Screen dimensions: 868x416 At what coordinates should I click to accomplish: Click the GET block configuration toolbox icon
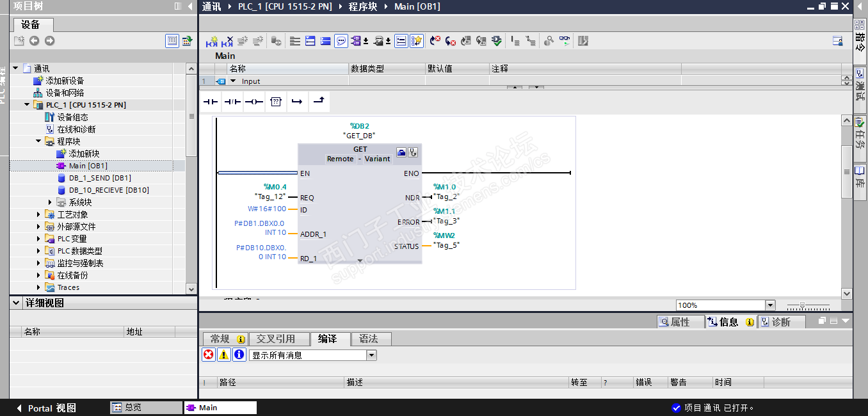tap(401, 152)
